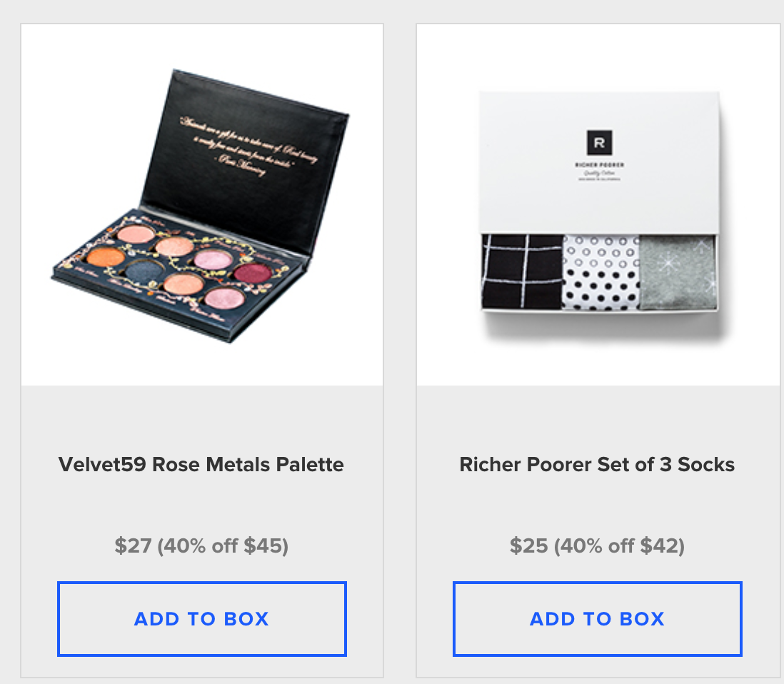Image resolution: width=784 pixels, height=684 pixels.
Task: Click the black R logo on sock box
Action: [599, 143]
